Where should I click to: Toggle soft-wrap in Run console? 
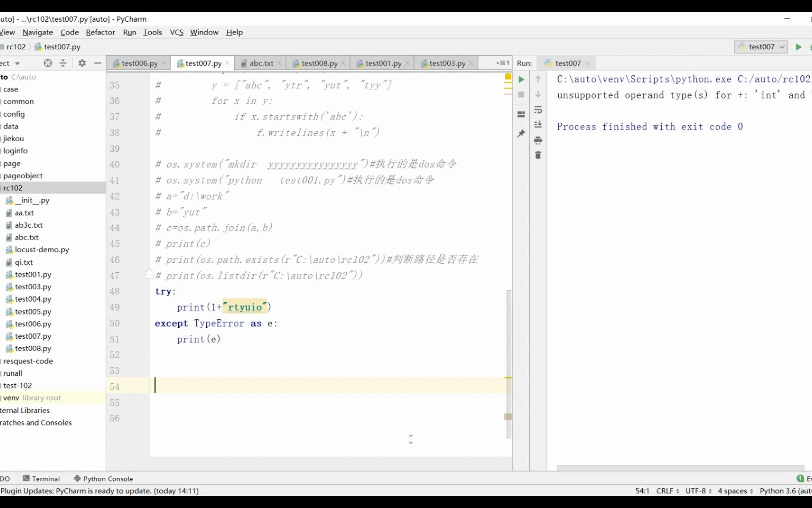click(538, 110)
